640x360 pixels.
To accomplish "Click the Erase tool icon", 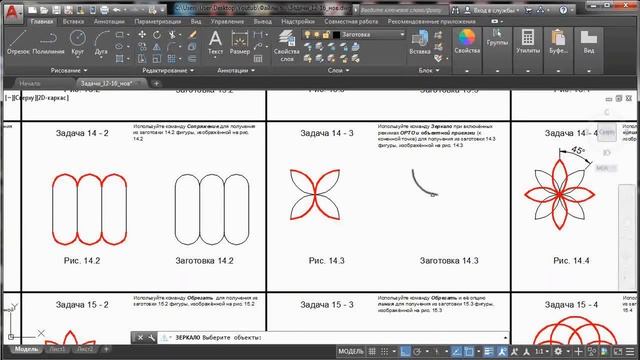I will tap(193, 35).
